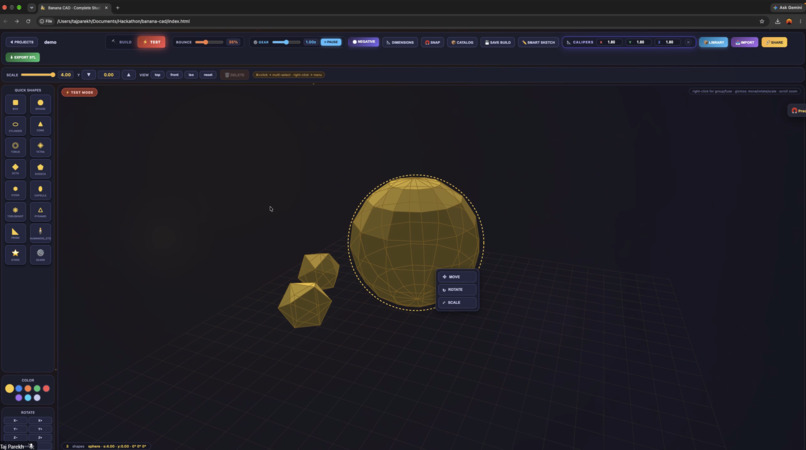
Task: Adjust the Gear speed slider
Action: click(286, 42)
